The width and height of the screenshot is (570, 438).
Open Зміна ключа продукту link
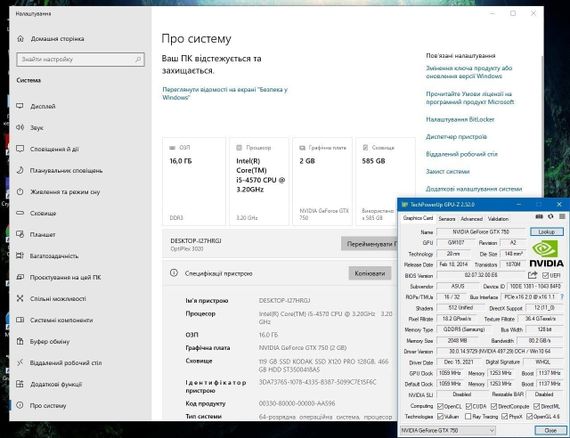469,72
